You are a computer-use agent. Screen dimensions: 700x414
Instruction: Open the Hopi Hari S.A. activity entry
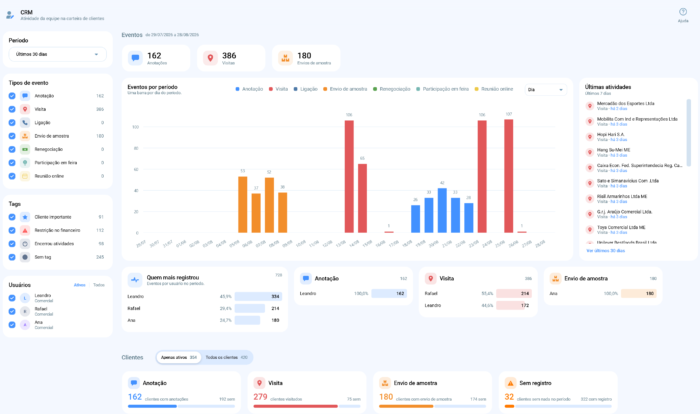point(634,137)
